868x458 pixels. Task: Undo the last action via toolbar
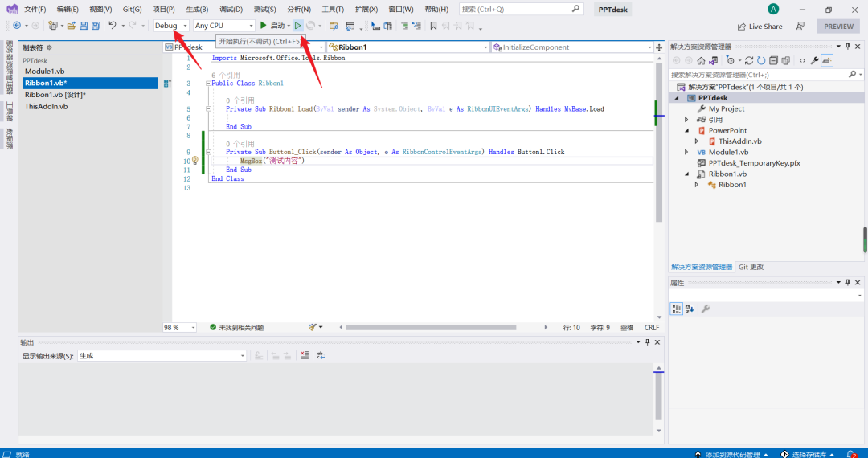[x=113, y=26]
